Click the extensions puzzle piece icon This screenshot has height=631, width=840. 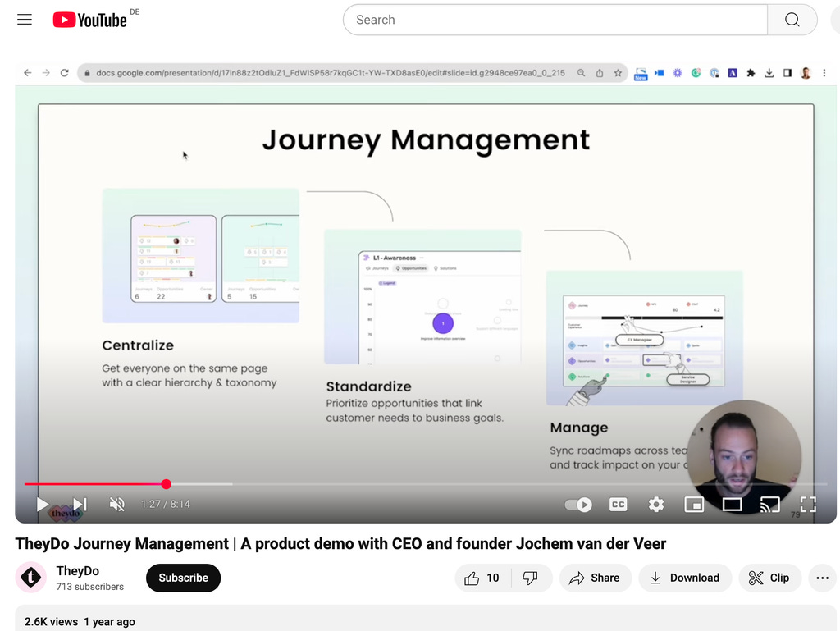click(x=751, y=73)
